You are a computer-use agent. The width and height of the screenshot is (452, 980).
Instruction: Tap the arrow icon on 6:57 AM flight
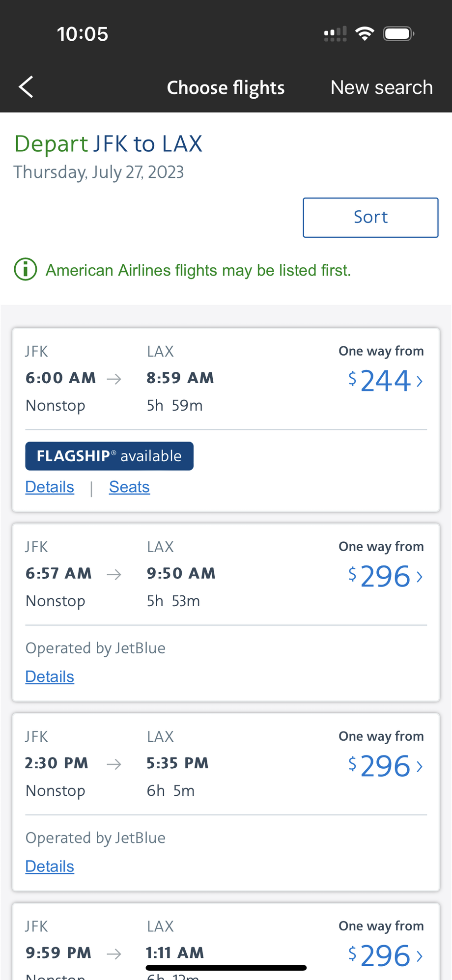pyautogui.click(x=114, y=574)
